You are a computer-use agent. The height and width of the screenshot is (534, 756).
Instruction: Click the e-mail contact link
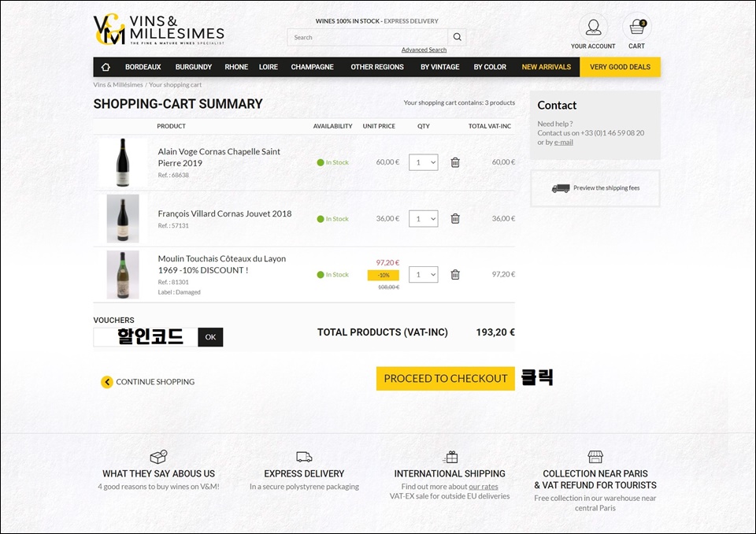coord(564,143)
